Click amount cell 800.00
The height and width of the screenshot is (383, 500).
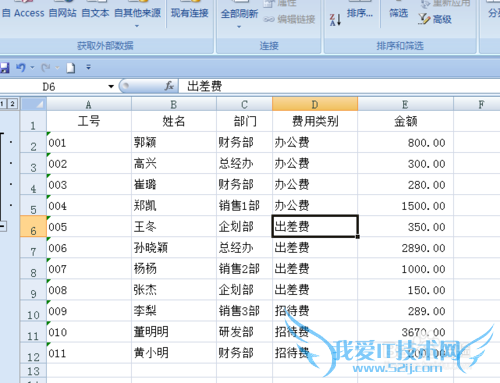(405, 142)
